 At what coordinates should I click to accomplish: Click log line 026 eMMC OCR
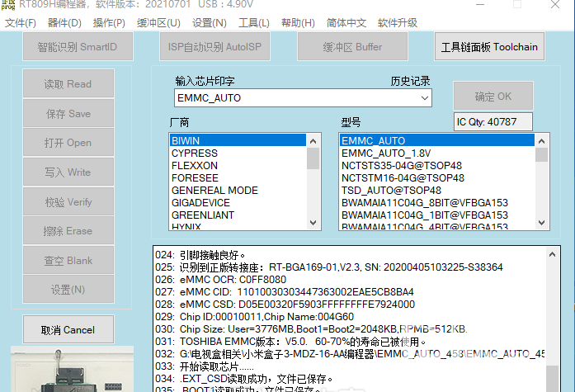(220, 280)
